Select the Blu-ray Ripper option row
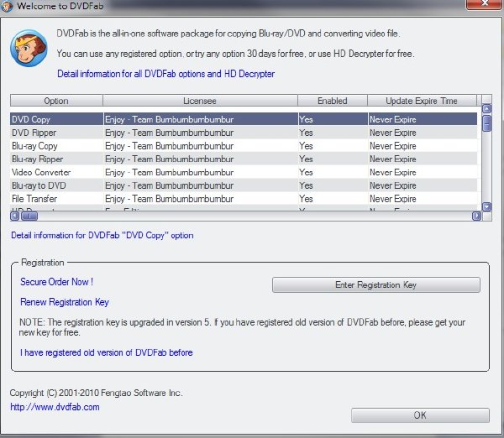504x438 pixels. (x=244, y=159)
